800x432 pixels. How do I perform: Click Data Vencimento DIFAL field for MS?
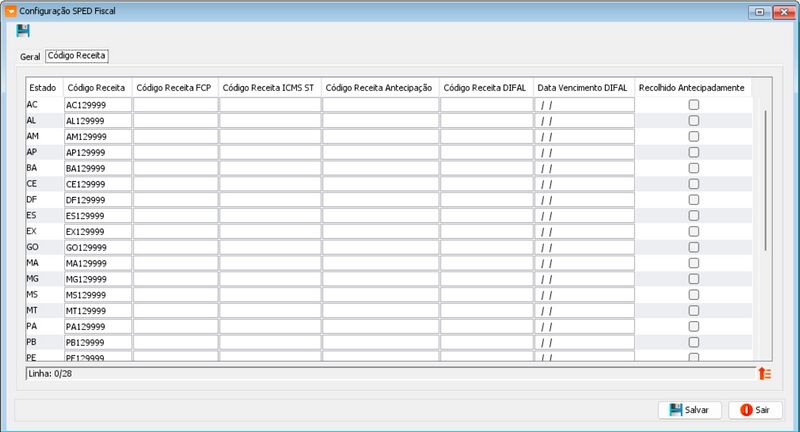click(585, 295)
